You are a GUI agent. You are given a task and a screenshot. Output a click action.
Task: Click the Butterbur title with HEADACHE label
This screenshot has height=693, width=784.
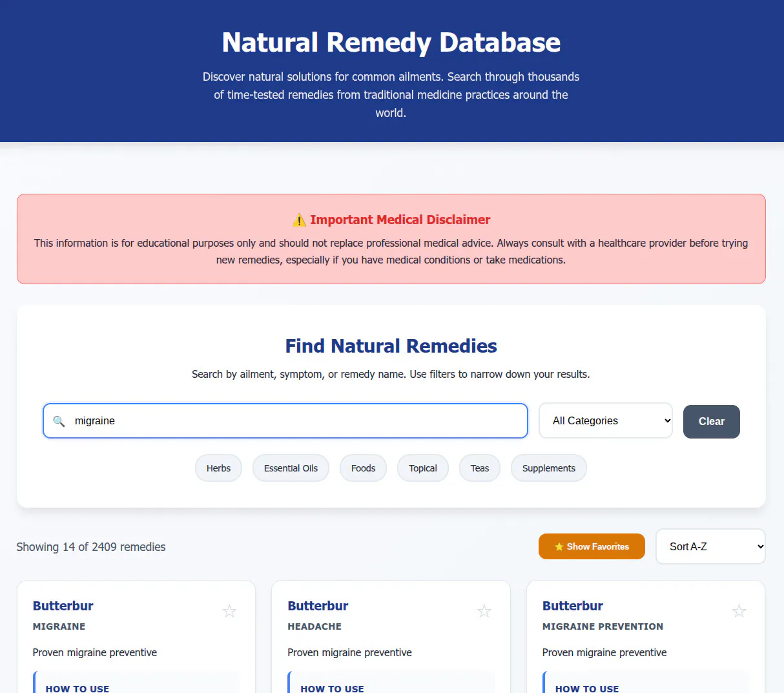318,606
